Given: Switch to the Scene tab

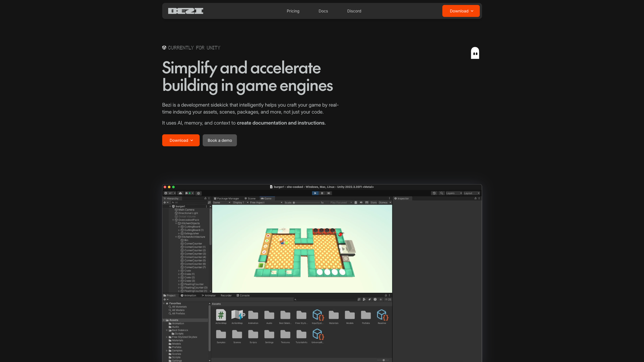Looking at the screenshot, I should coord(250,198).
